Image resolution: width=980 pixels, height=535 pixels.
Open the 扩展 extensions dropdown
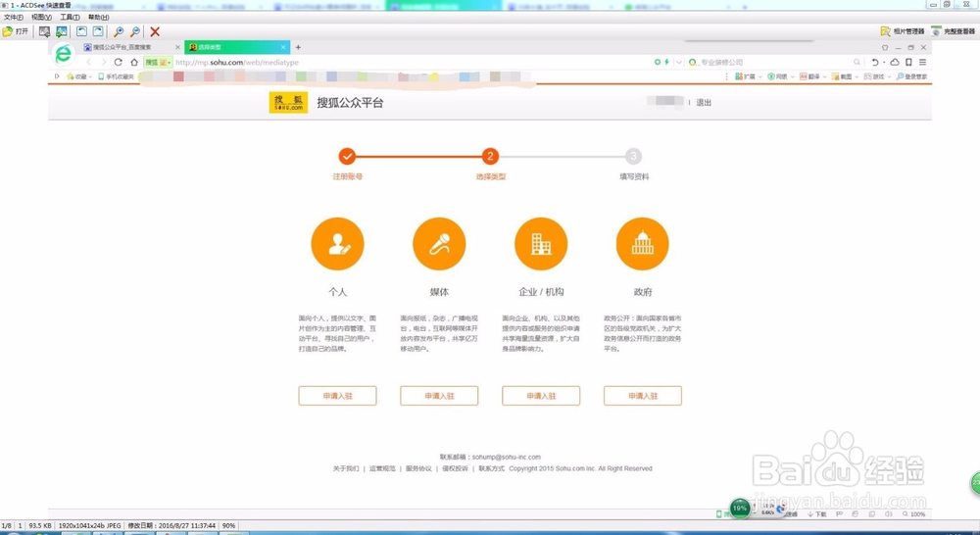click(x=748, y=76)
